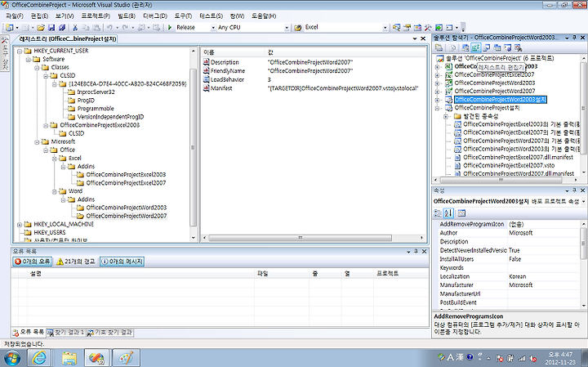Click the Open File folder icon
Viewport: 588px width, 367px height.
coord(41,28)
